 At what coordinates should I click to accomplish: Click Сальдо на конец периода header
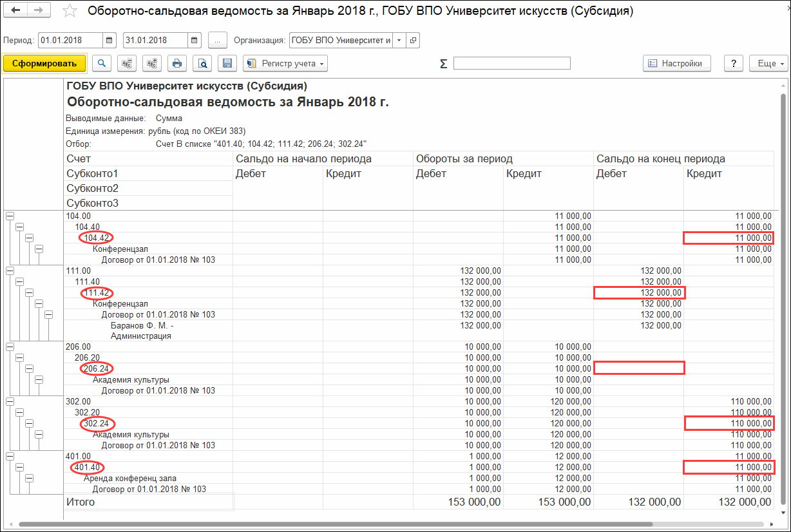661,158
